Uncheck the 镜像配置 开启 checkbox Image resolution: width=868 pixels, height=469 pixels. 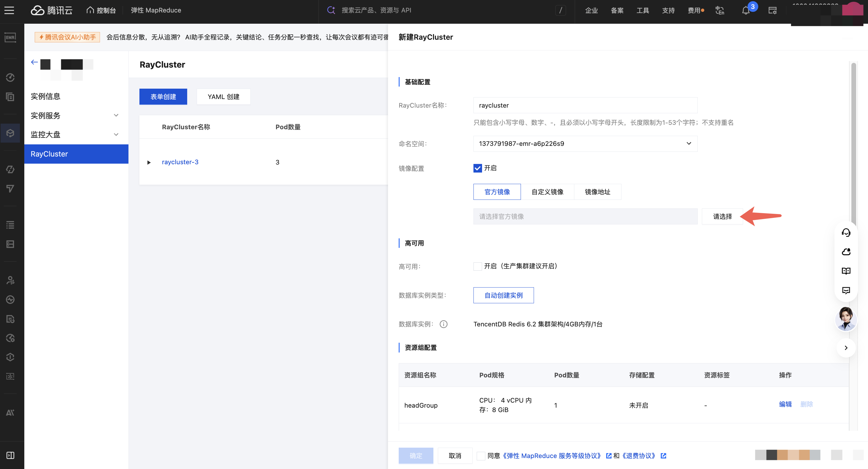point(478,168)
